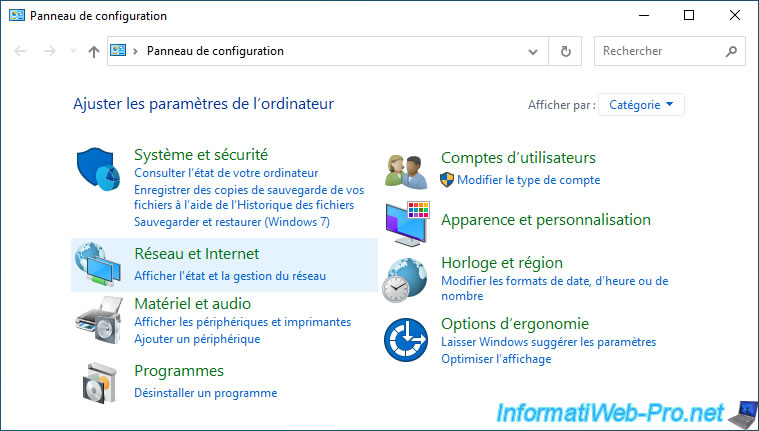759x431 pixels.
Task: Click the Apparence et personnalisation monitor icon
Action: tap(407, 222)
